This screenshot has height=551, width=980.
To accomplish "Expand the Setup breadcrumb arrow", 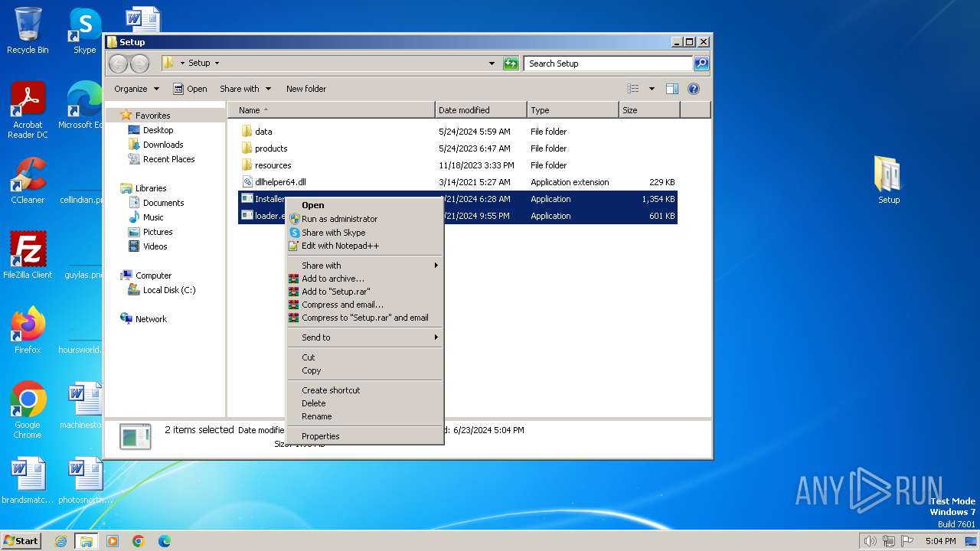I will 217,64.
